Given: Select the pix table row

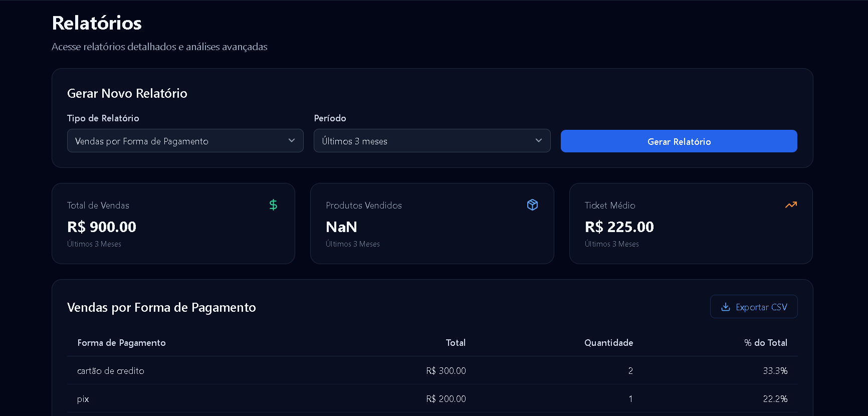Looking at the screenshot, I should pyautogui.click(x=432, y=398).
